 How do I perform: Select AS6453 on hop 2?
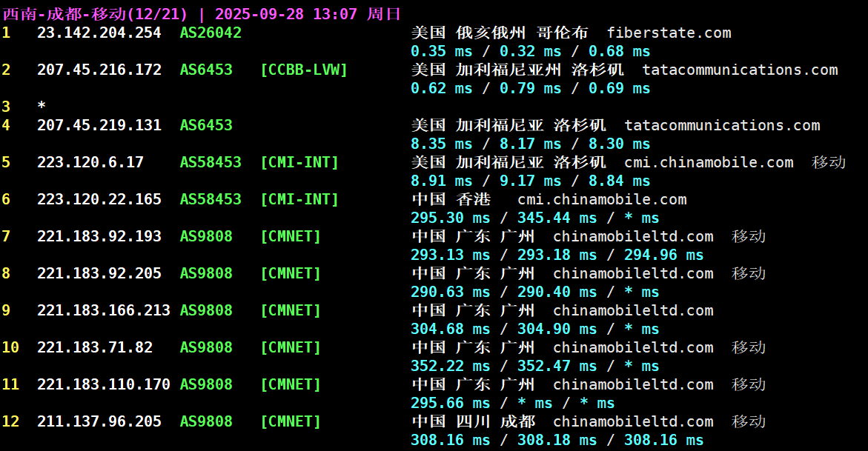pyautogui.click(x=206, y=70)
